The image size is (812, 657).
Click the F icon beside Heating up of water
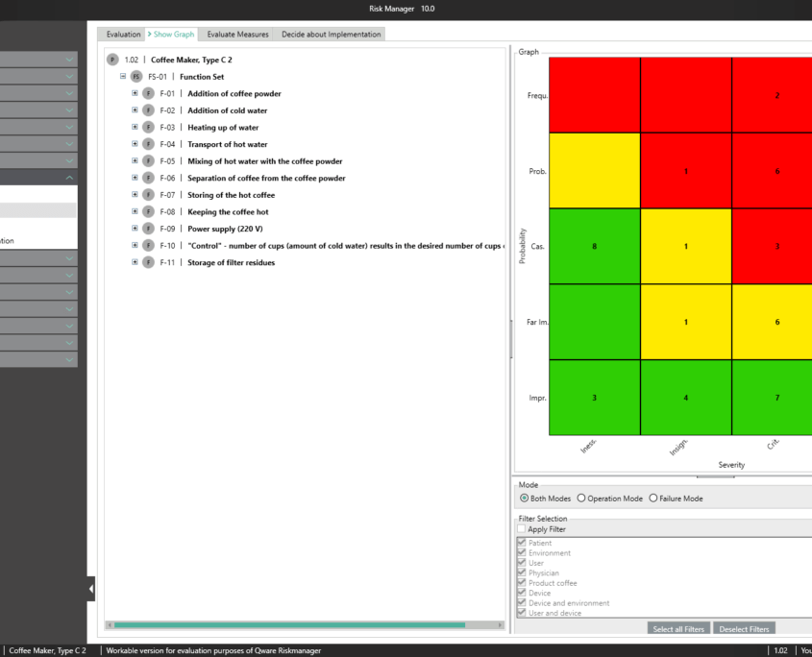click(x=148, y=128)
